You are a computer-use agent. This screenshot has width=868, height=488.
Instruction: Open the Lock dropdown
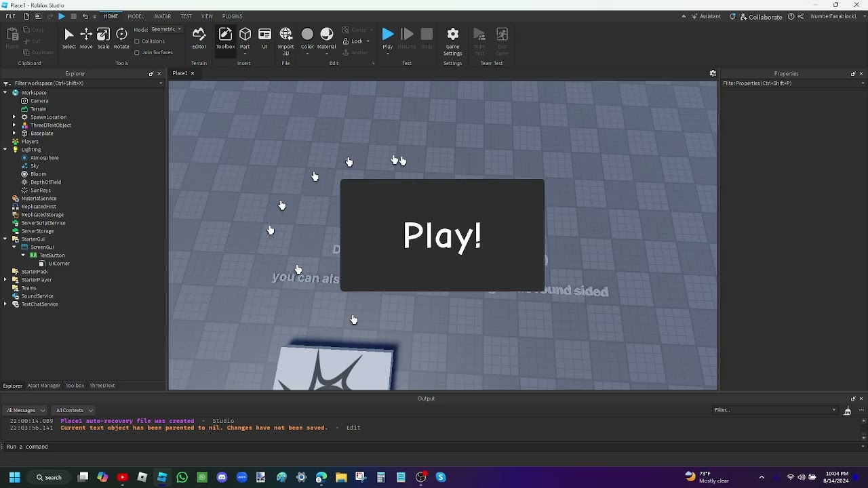point(357,41)
